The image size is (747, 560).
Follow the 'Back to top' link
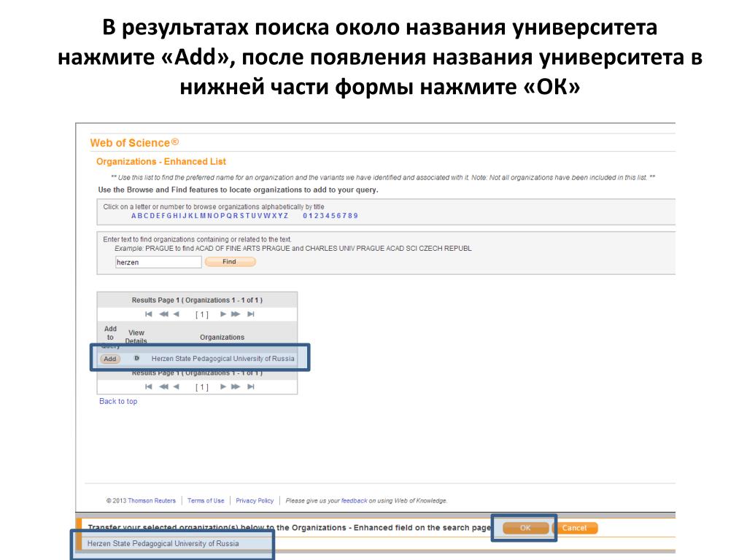118,402
